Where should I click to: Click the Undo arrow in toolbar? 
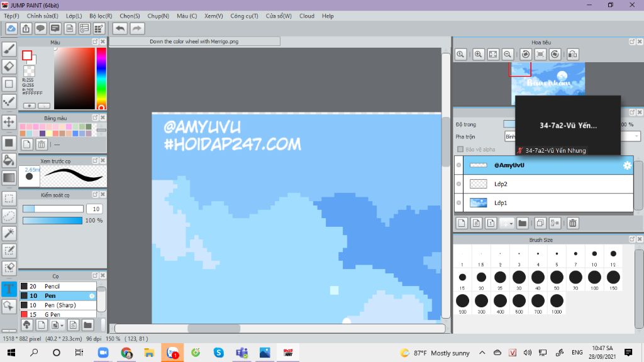[120, 28]
